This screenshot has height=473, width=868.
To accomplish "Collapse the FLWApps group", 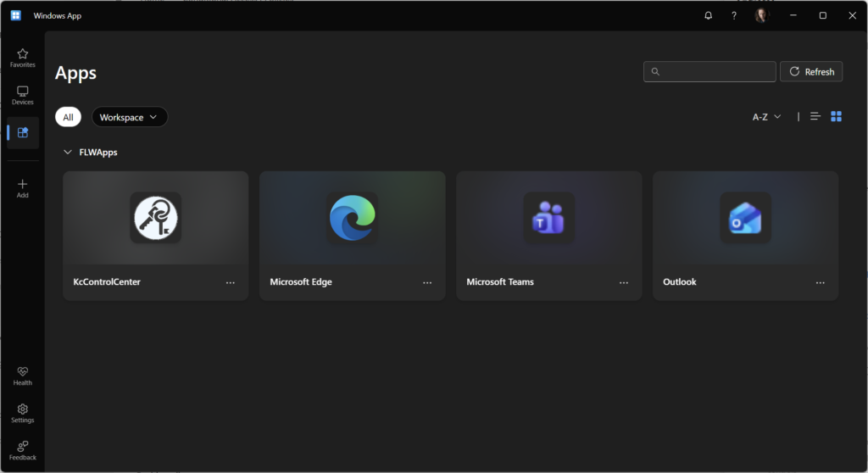I will [x=68, y=153].
